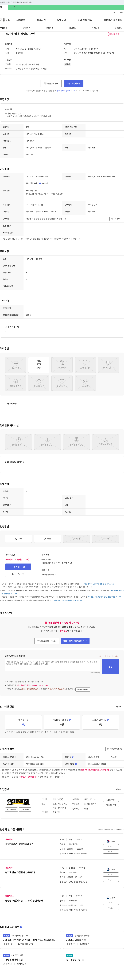Expand 지도 보기 dropdown in 근무 예정지
124x980 pixels.
115,219
